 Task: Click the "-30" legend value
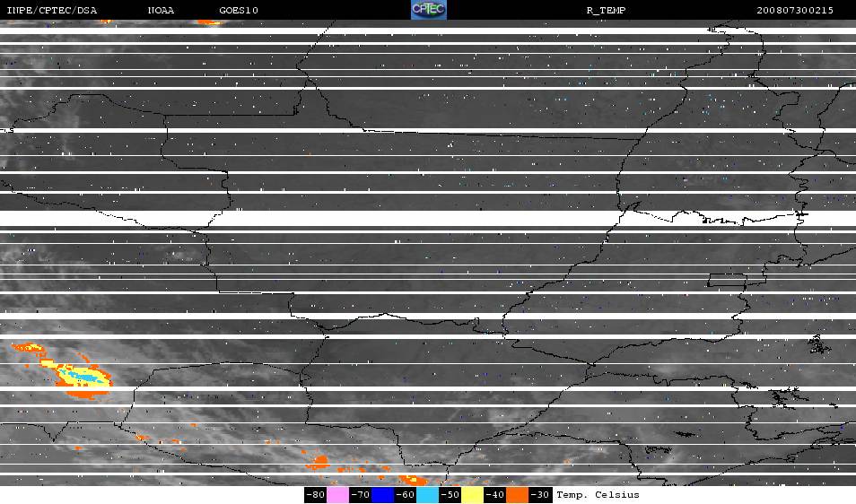(x=539, y=495)
